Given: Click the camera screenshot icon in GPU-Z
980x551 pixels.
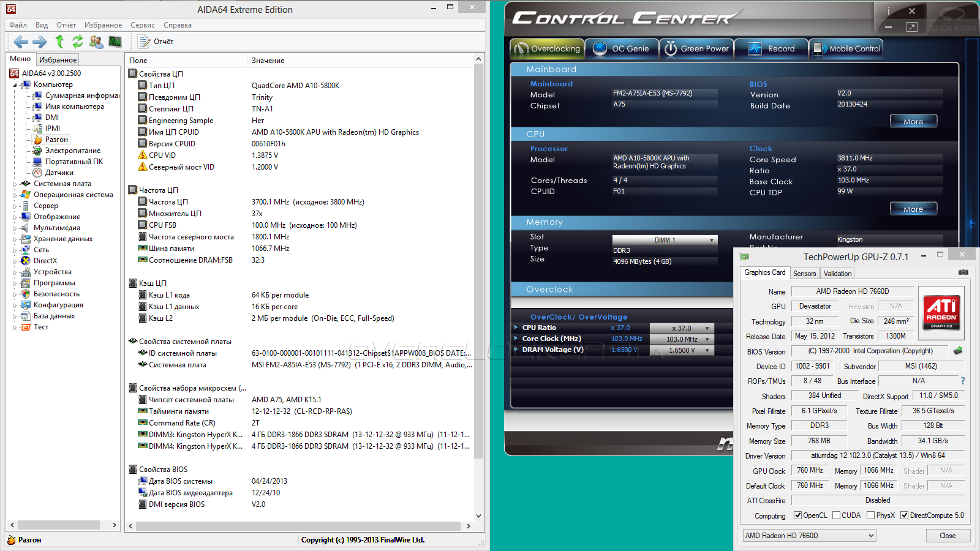Looking at the screenshot, I should pyautogui.click(x=963, y=272).
